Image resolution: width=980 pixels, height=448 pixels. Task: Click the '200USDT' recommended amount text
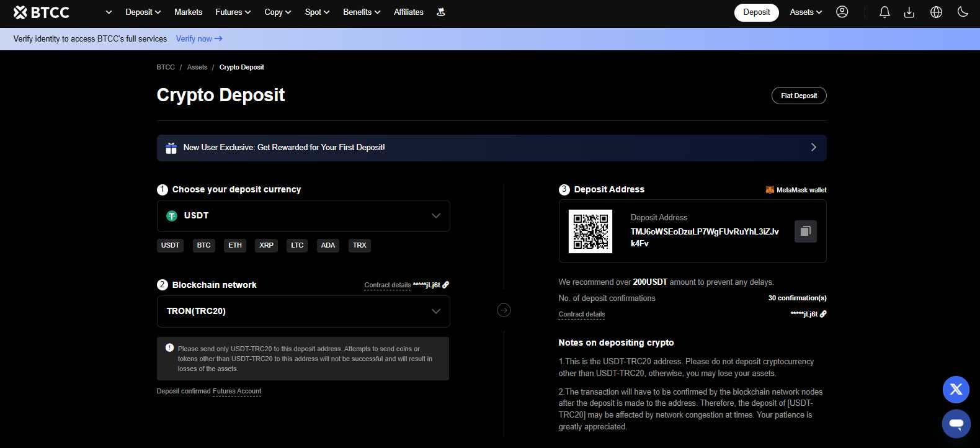tap(650, 282)
